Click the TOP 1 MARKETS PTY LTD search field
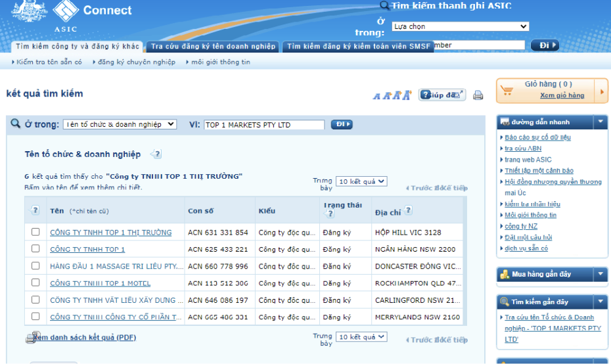 pos(264,125)
